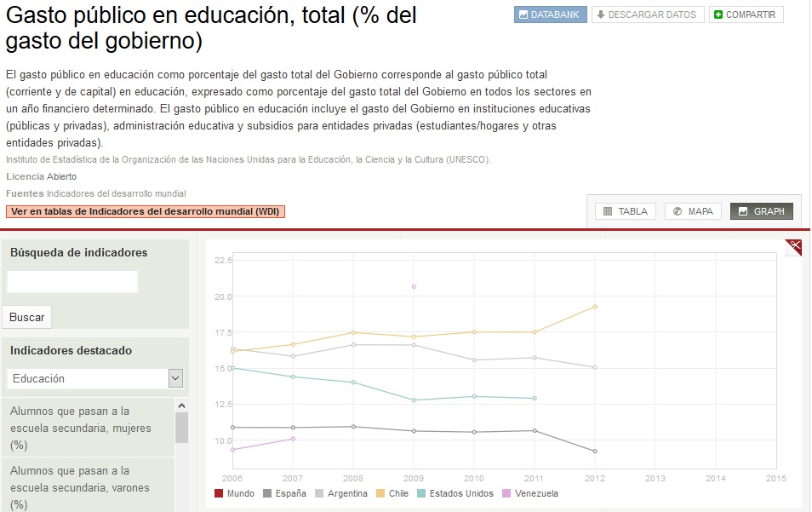Click the indicator list scrollbar thumb

pyautogui.click(x=181, y=427)
